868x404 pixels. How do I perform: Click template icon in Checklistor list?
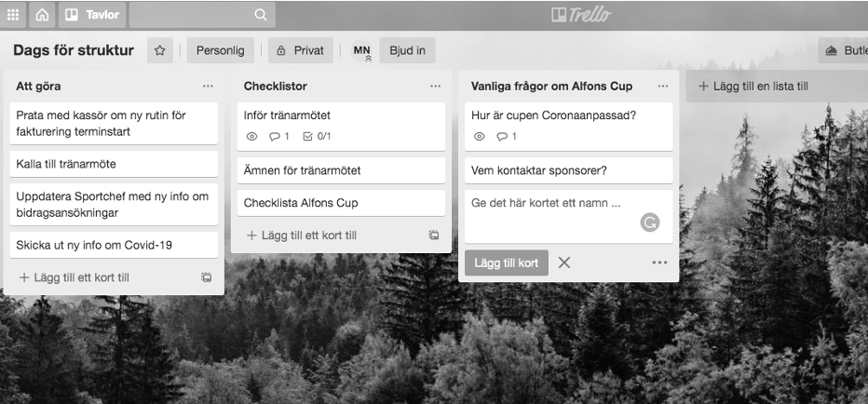coord(434,236)
